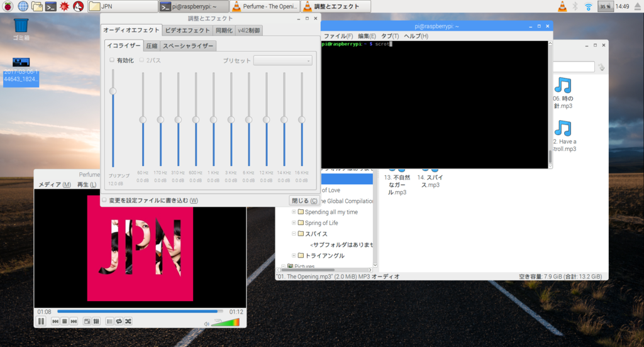Click the file manager path input field
This screenshot has height=347, width=644.
tap(574, 67)
